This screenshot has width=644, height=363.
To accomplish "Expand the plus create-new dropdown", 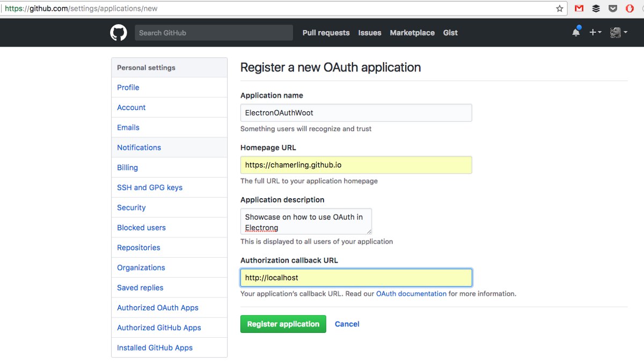I will click(595, 32).
